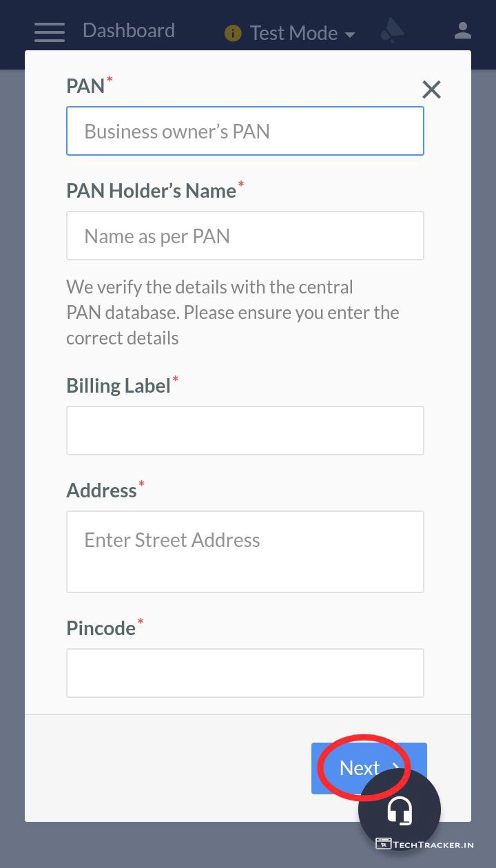Image resolution: width=496 pixels, height=868 pixels.
Task: Click the info icon beside Test Mode
Action: click(233, 33)
